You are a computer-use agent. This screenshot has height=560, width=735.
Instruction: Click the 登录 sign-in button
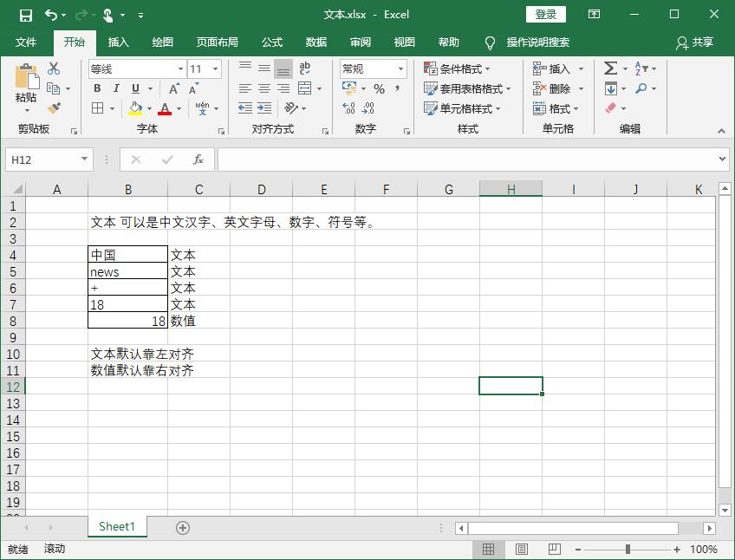click(546, 15)
